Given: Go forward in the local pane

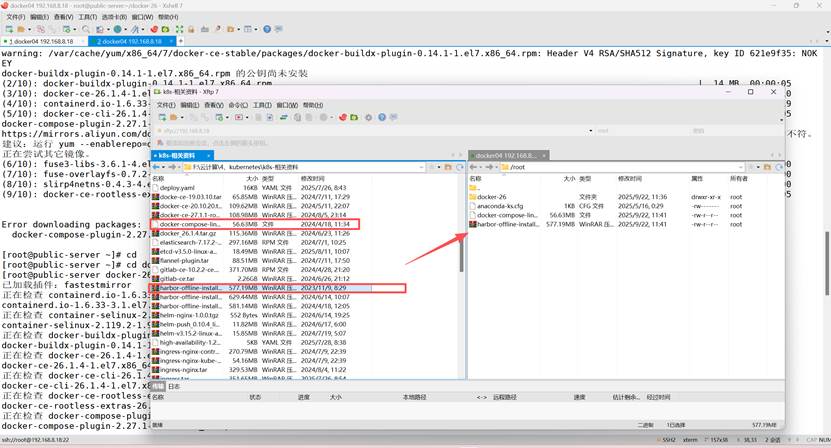Looking at the screenshot, I should pos(172,167).
